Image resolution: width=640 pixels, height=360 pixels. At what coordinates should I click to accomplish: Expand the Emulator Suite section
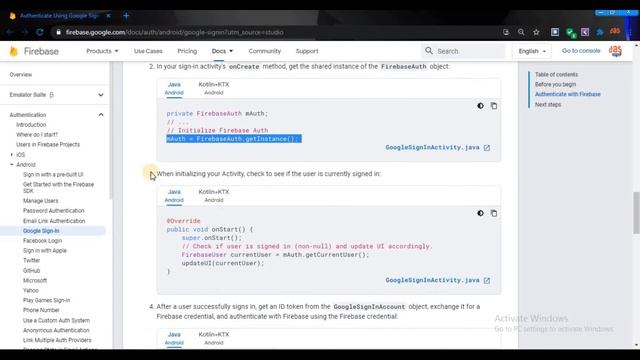pos(101,95)
